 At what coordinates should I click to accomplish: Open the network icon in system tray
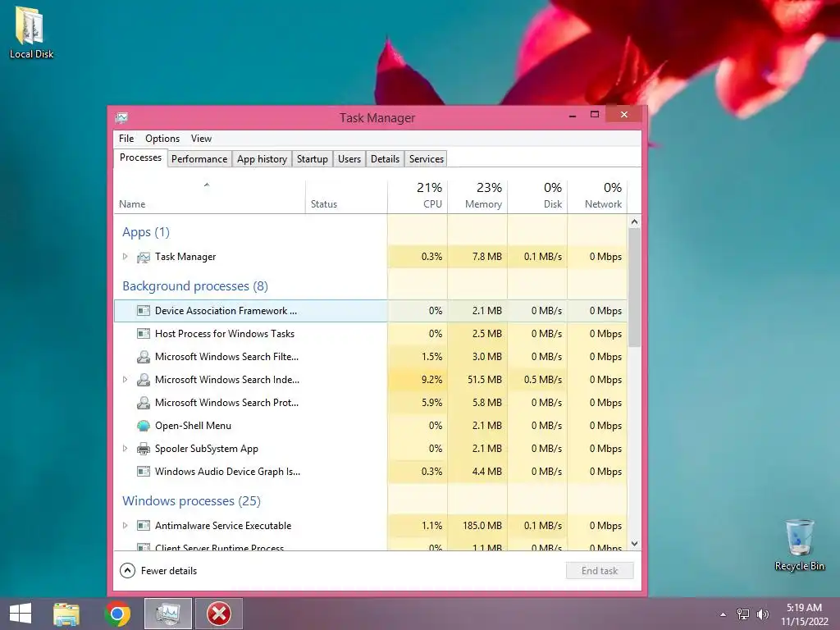tap(743, 614)
